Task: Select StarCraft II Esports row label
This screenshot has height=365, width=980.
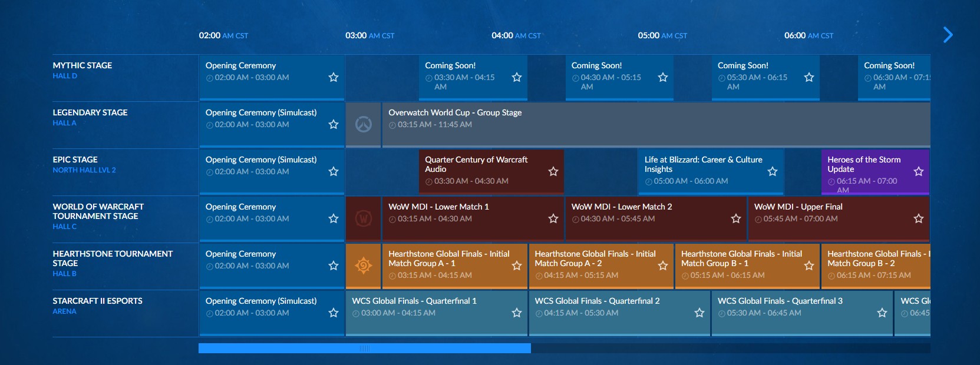Action: pyautogui.click(x=97, y=301)
